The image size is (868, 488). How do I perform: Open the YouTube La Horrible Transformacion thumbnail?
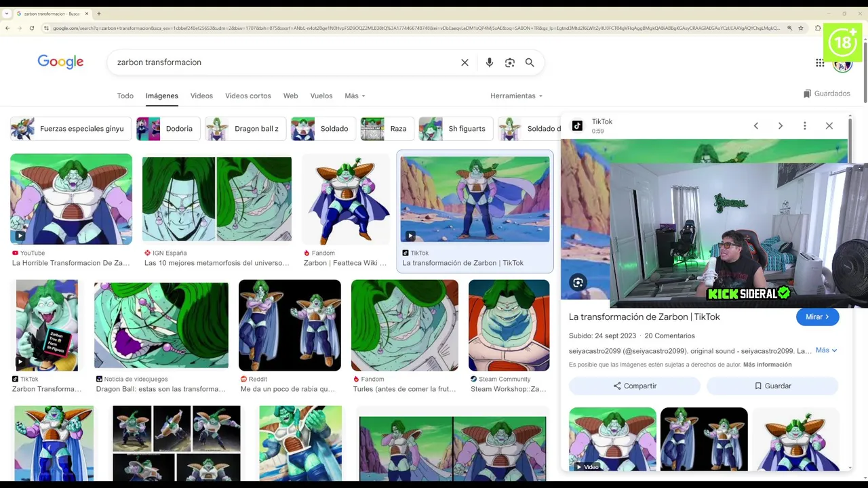pos(71,199)
